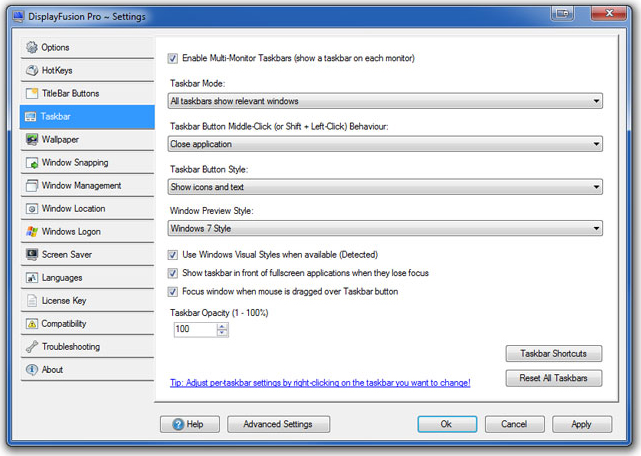The image size is (641, 456).
Task: Open the Taskbar Button Style dropdown
Action: 385,186
